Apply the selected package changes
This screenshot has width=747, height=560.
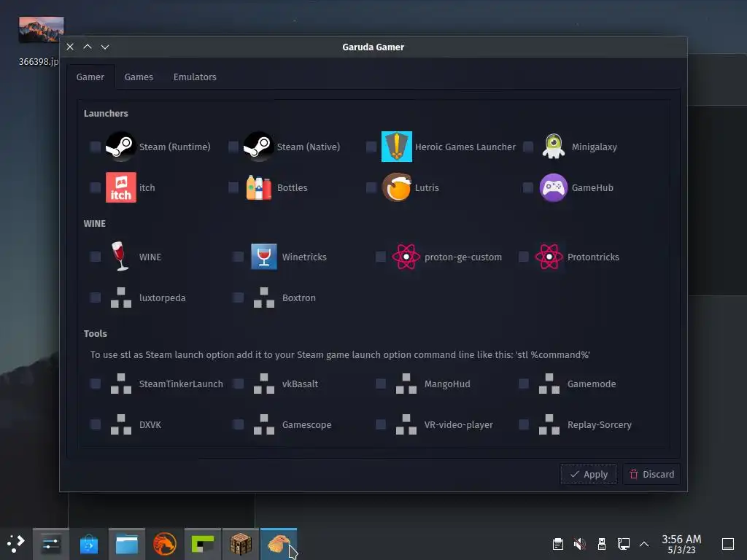point(589,474)
